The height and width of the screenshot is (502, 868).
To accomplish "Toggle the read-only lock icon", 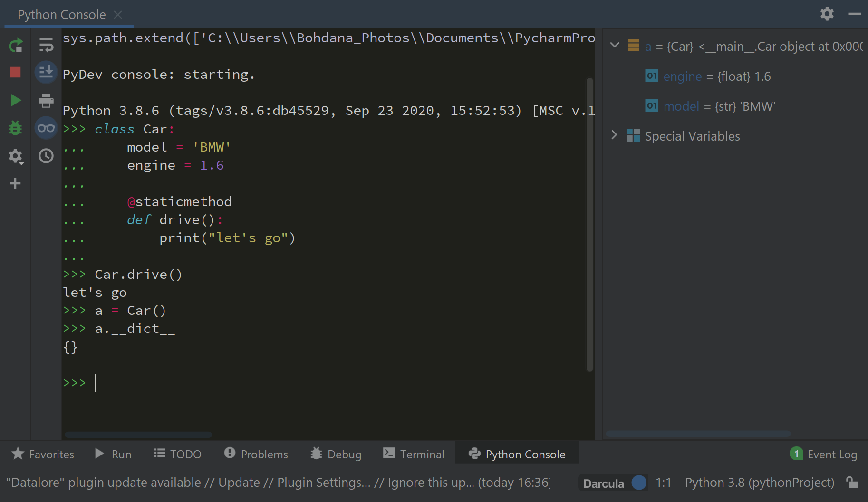I will tap(852, 483).
